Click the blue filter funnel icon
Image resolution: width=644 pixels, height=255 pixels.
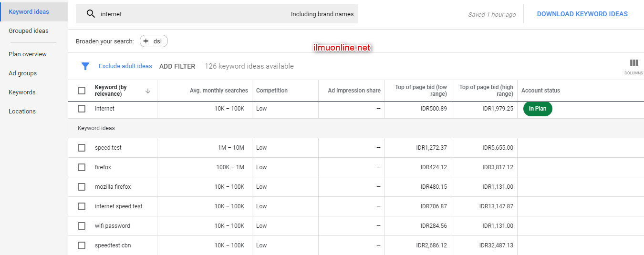click(x=85, y=66)
